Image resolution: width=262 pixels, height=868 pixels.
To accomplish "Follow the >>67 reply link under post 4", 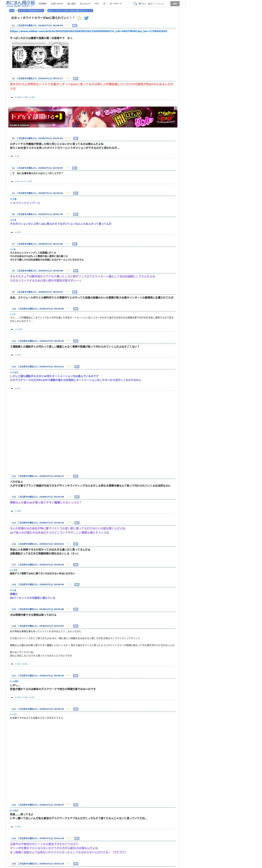I will coord(29,182).
